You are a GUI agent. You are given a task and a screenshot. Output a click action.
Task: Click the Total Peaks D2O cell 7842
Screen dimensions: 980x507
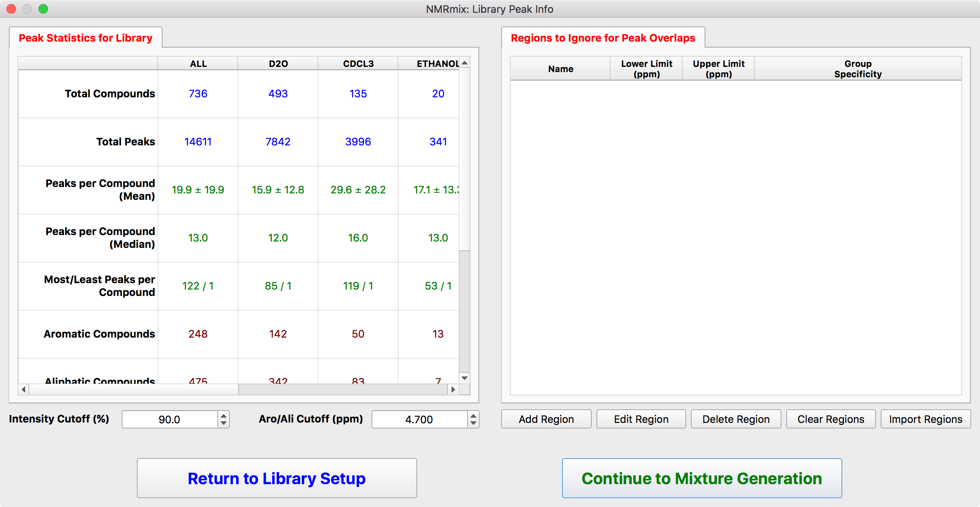coord(278,142)
